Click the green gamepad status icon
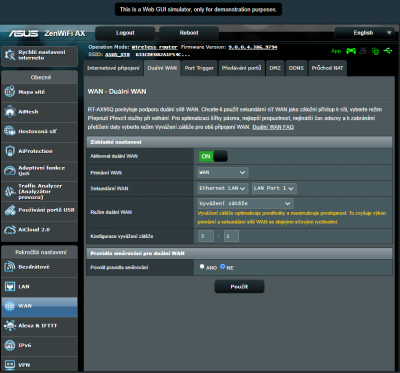Viewport: 400px width, 373px height. click(x=351, y=51)
